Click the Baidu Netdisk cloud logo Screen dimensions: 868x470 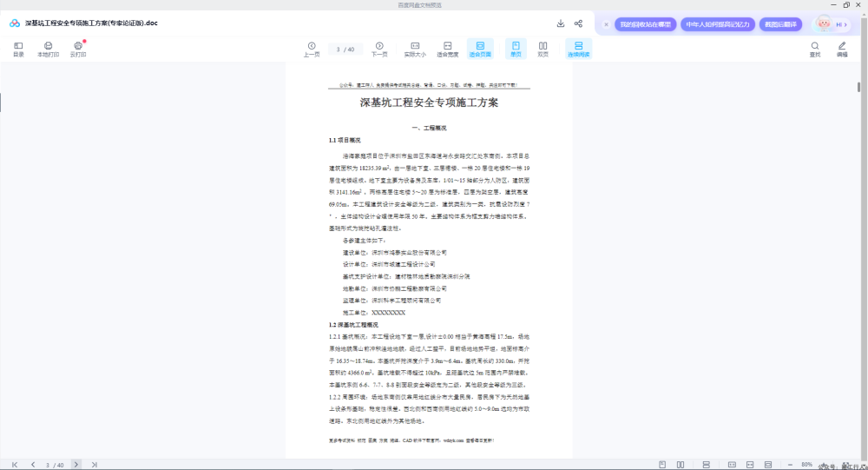(15, 23)
